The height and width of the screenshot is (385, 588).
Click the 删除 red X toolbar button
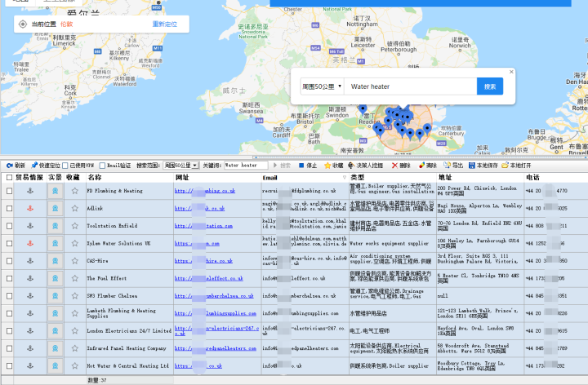[x=401, y=165]
